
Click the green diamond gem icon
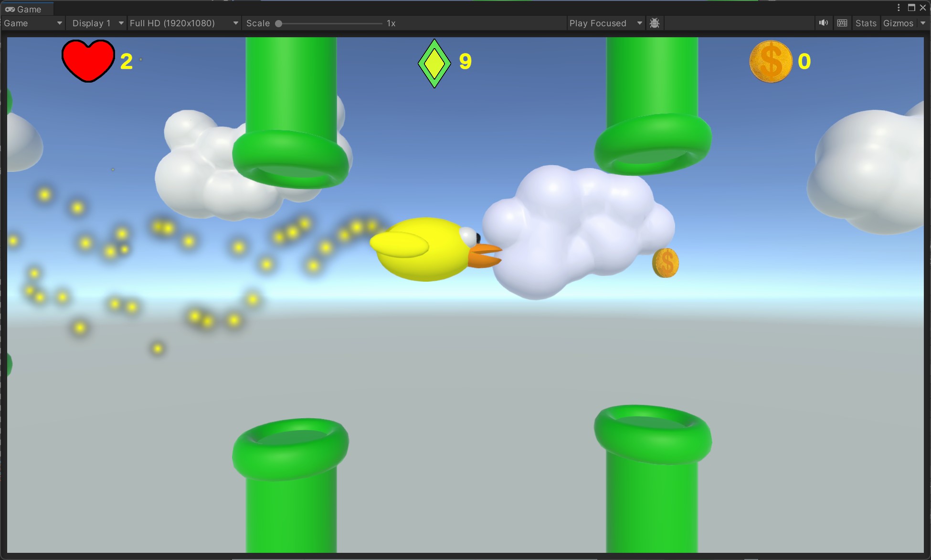pyautogui.click(x=434, y=63)
